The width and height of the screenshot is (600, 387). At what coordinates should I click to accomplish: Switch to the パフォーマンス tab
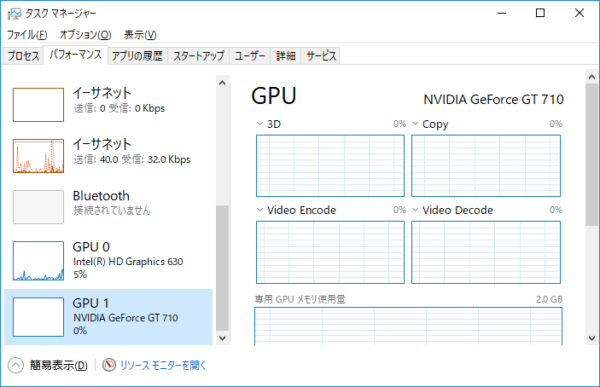[76, 55]
